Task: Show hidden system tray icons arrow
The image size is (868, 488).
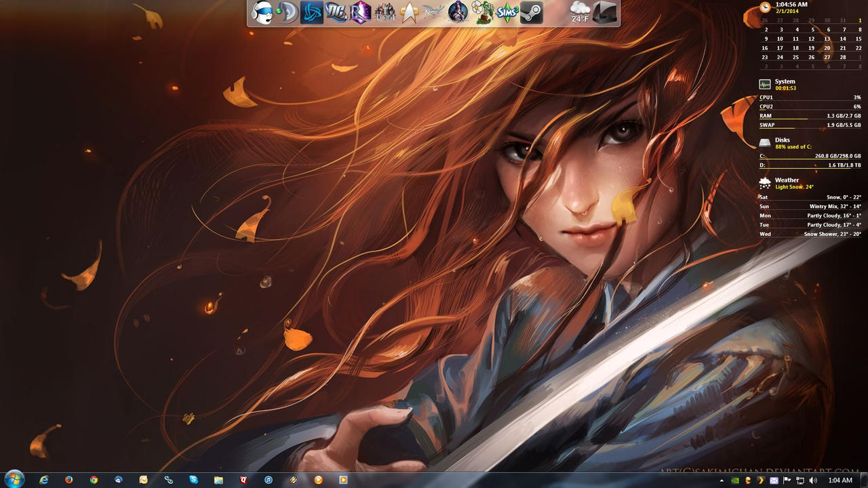Action: click(722, 481)
